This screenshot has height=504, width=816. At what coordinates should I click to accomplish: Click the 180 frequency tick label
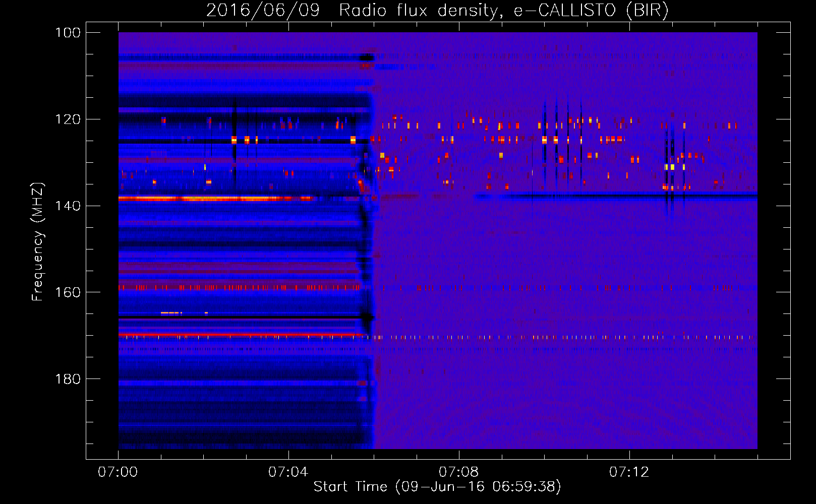(x=68, y=379)
